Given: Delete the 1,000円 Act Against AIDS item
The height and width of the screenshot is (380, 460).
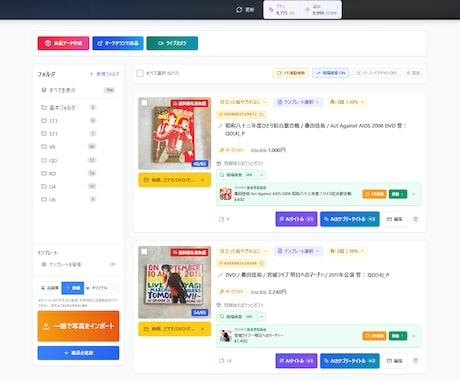Looking at the screenshot, I should tap(415, 219).
